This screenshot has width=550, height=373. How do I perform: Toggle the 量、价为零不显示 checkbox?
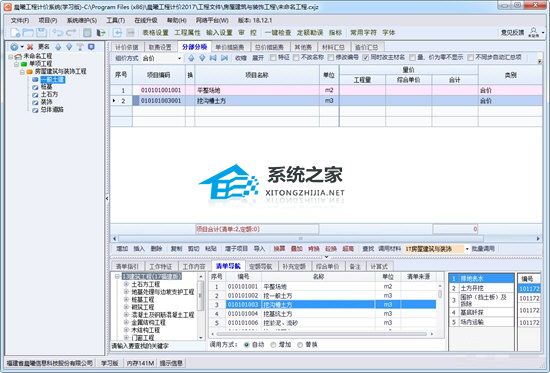pos(412,58)
